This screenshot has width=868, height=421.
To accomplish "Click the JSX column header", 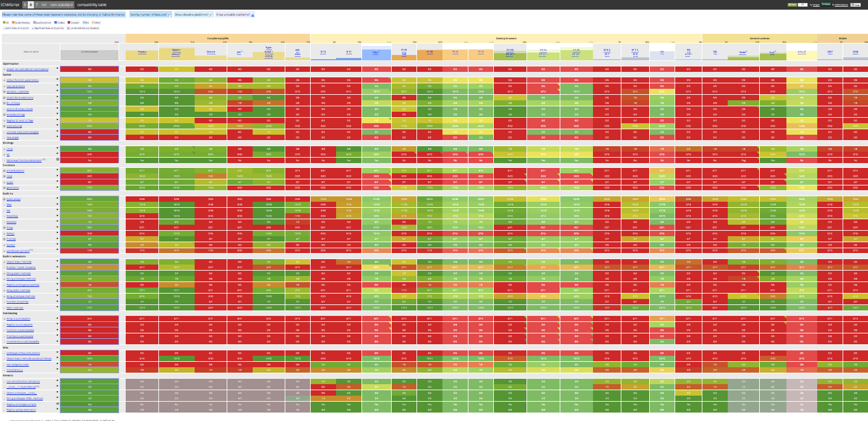I will coord(240,53).
